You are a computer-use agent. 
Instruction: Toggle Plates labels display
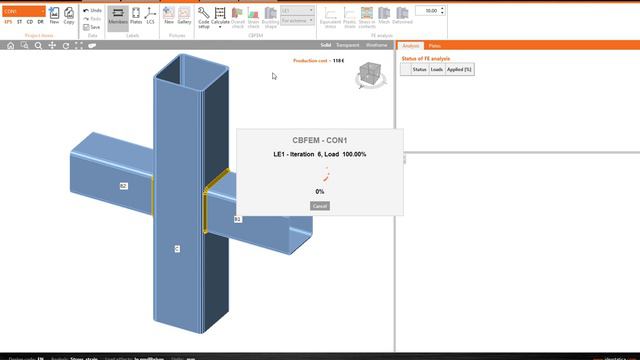136,16
